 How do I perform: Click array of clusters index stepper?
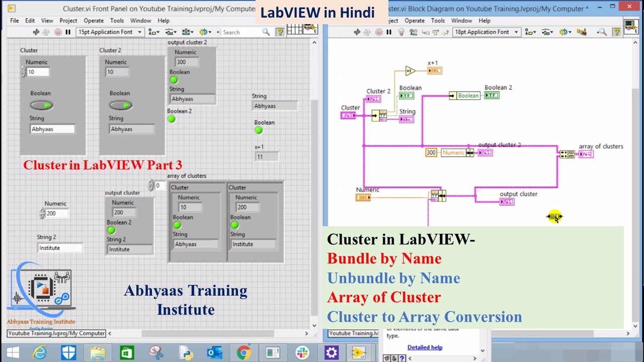pos(150,186)
